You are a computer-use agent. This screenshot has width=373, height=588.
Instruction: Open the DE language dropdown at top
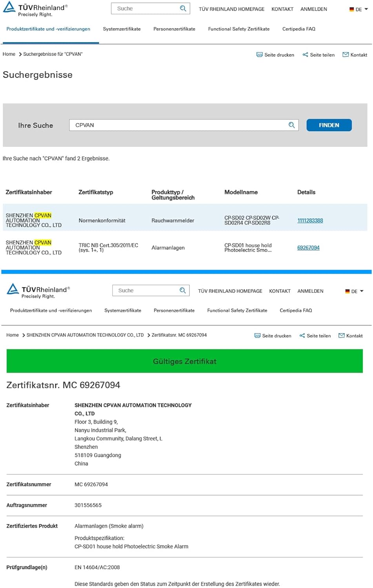(358, 9)
